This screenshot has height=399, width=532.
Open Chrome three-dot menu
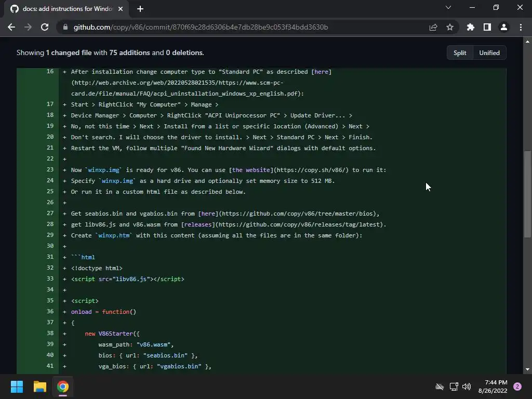[521, 27]
